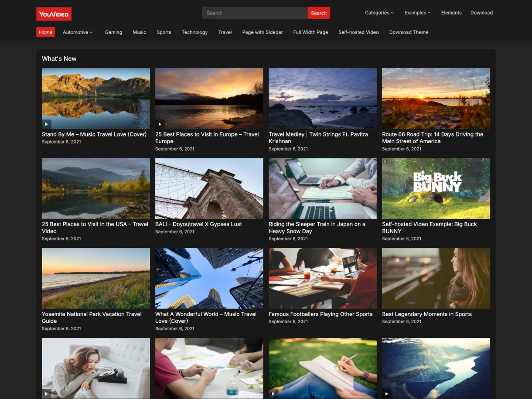532x399 pixels.
Task: Click the Home button in navigation
Action: (x=46, y=32)
